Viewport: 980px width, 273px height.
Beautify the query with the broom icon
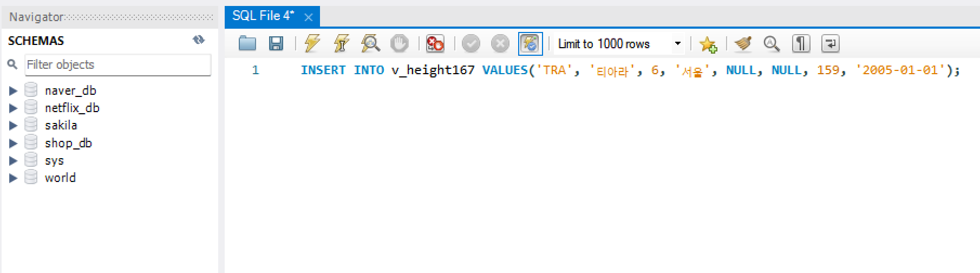click(743, 43)
